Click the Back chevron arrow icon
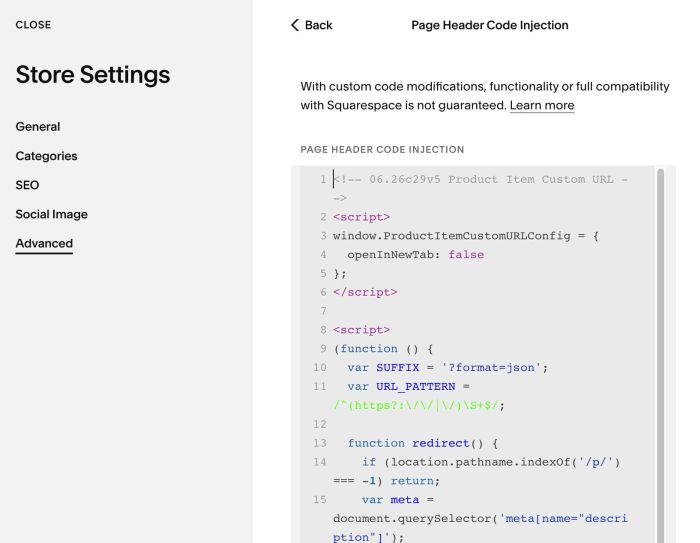Image resolution: width=700 pixels, height=543 pixels. 295,25
